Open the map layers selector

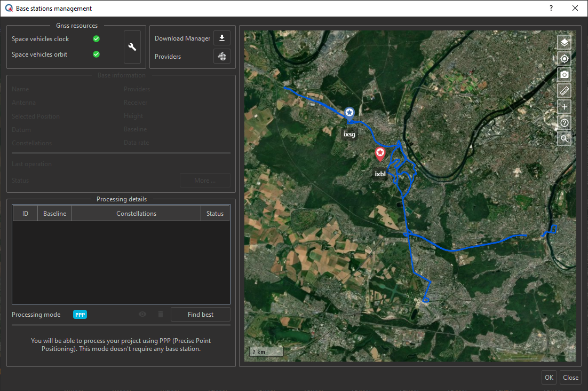564,43
